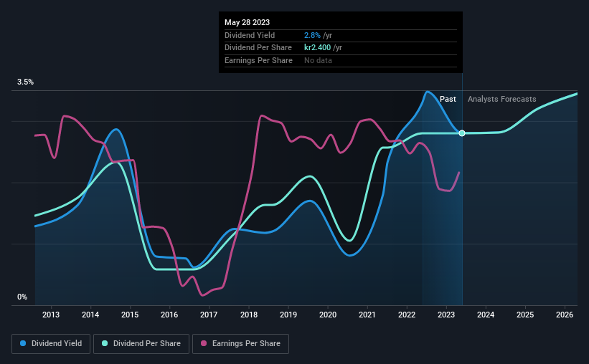Click the 2013 x-axis label

(51, 315)
